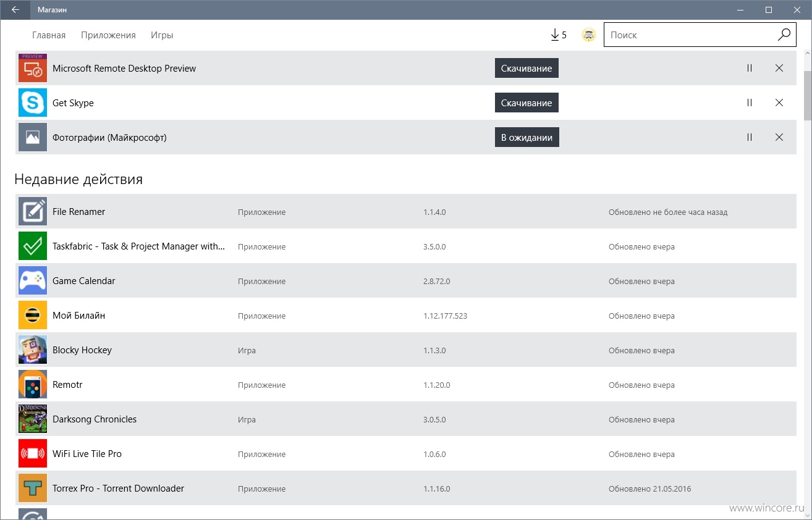This screenshot has height=520, width=812.
Task: Go back using the back arrow
Action: 15,10
